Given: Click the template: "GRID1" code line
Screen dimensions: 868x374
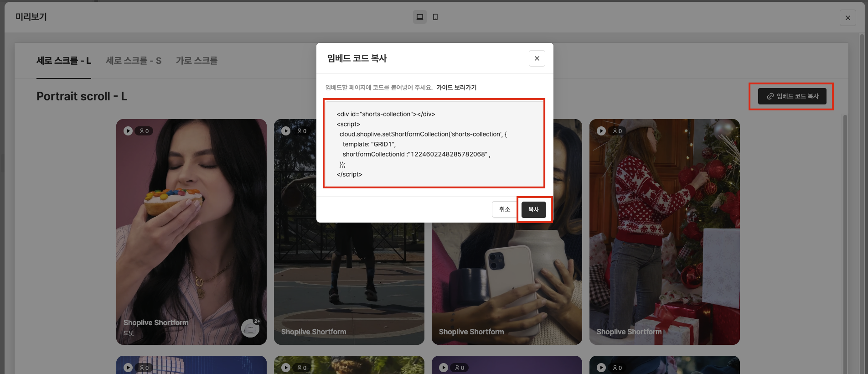Looking at the screenshot, I should click(369, 144).
